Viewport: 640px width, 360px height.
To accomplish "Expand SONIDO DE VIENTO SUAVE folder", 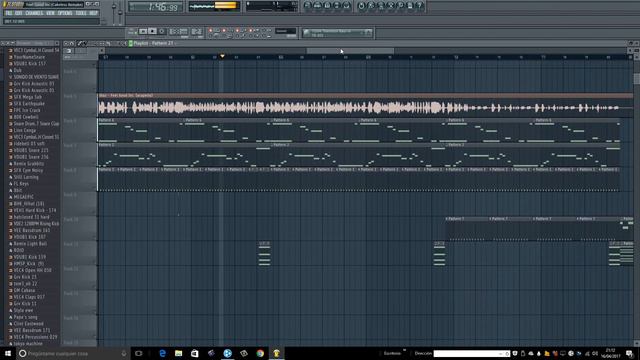I will click(x=34, y=77).
